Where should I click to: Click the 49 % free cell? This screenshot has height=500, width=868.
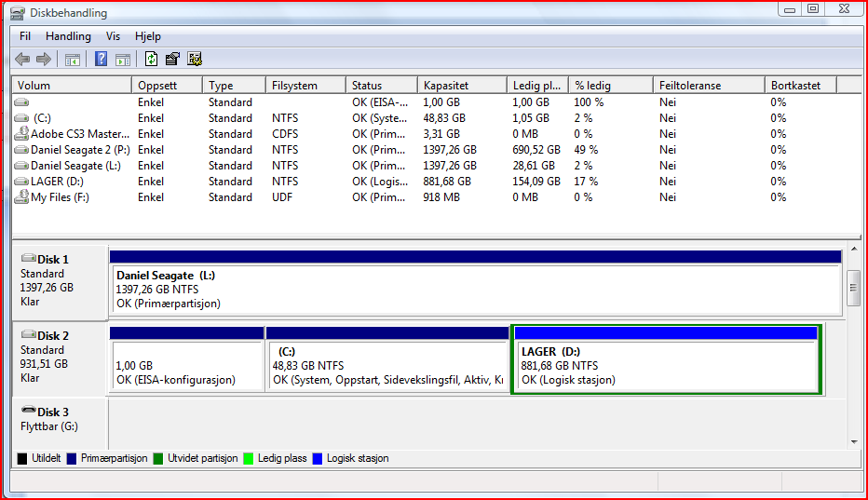[x=586, y=150]
